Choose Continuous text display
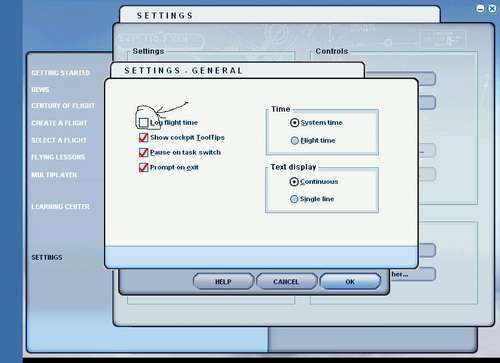 294,182
